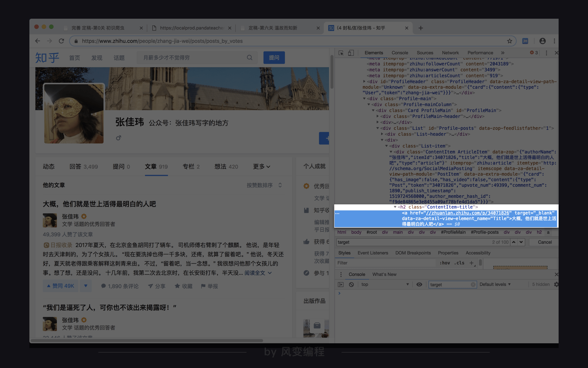Open the Default levels dropdown
This screenshot has height=368, width=588.
[495, 284]
